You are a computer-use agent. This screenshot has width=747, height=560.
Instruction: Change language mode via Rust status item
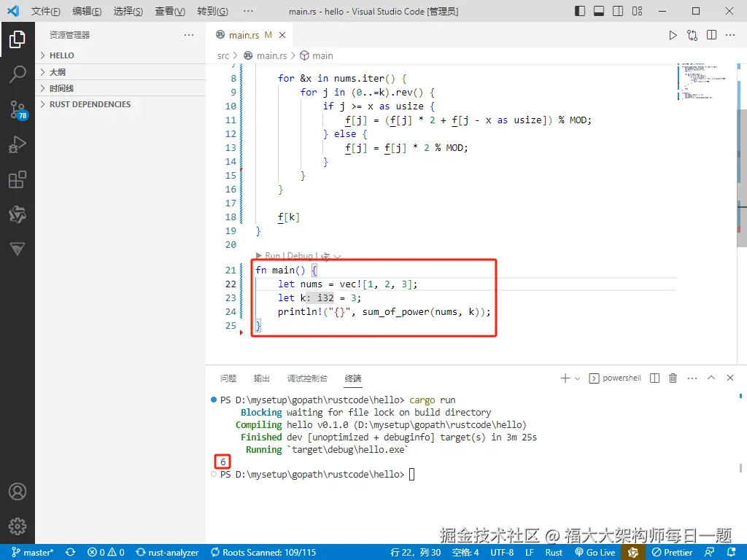point(554,553)
